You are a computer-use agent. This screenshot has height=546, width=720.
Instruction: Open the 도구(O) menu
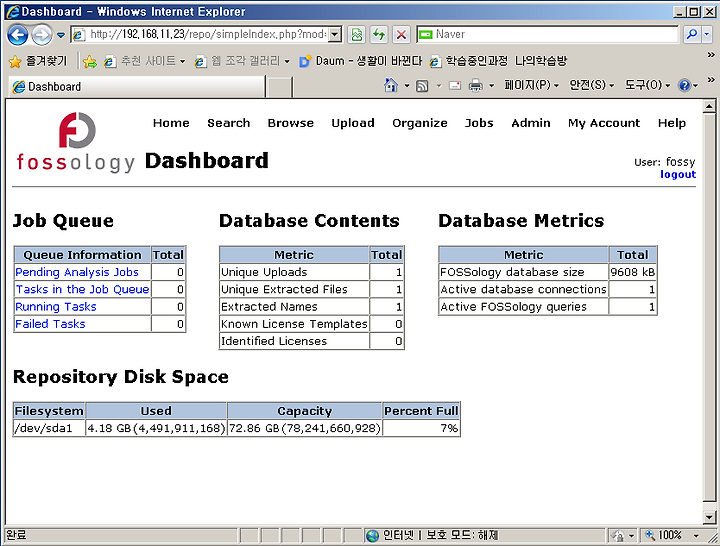[x=647, y=85]
